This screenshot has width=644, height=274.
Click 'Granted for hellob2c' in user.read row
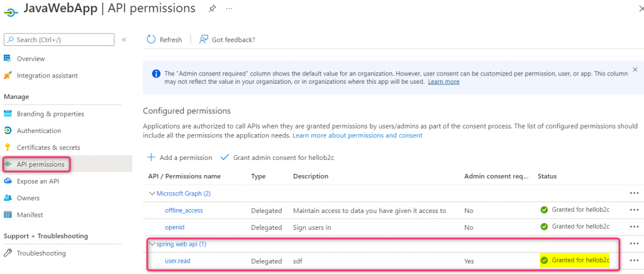pos(580,260)
